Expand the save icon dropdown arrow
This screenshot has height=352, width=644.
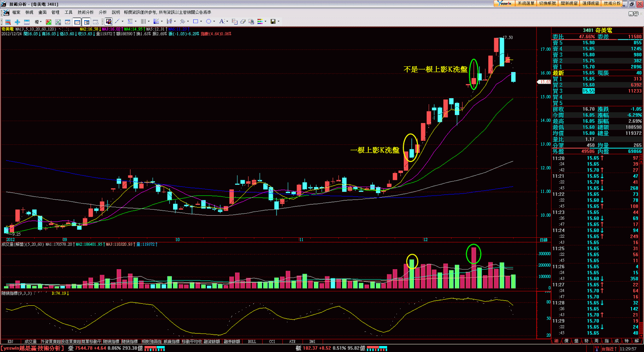click(279, 22)
